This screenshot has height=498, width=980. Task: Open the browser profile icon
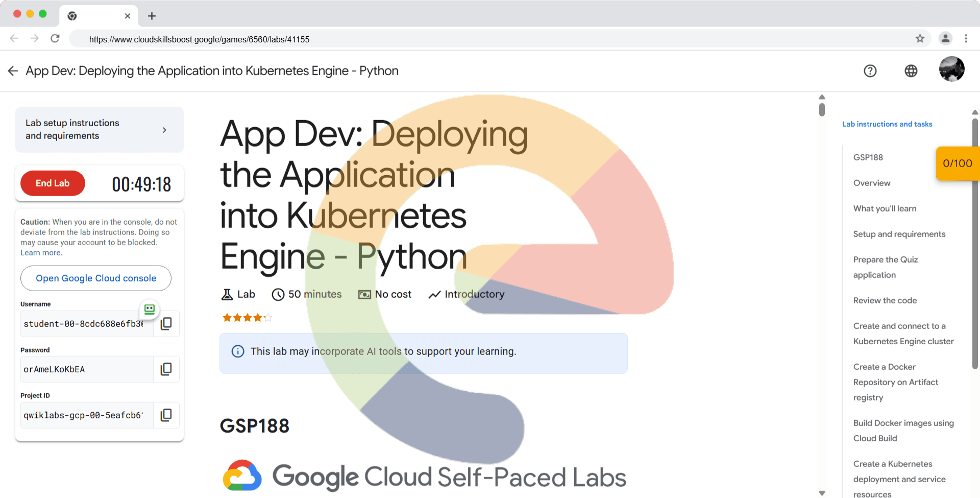[945, 38]
